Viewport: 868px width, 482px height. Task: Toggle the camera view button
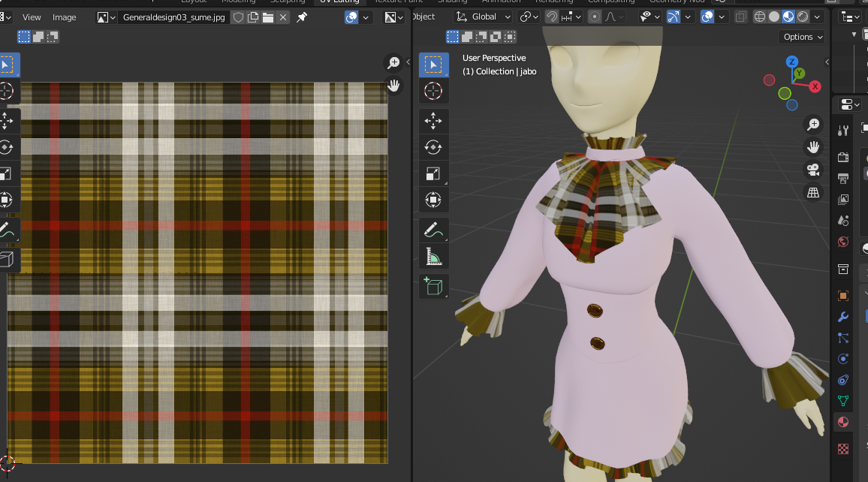point(813,170)
